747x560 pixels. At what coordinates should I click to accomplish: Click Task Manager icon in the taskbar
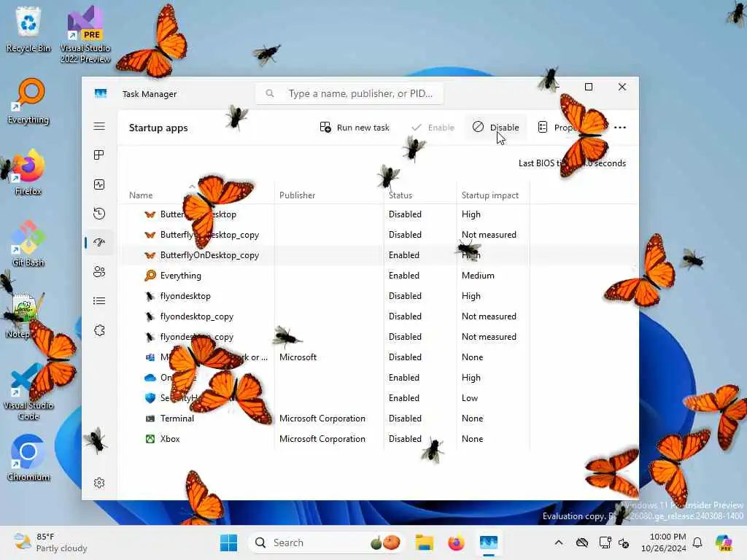(489, 542)
